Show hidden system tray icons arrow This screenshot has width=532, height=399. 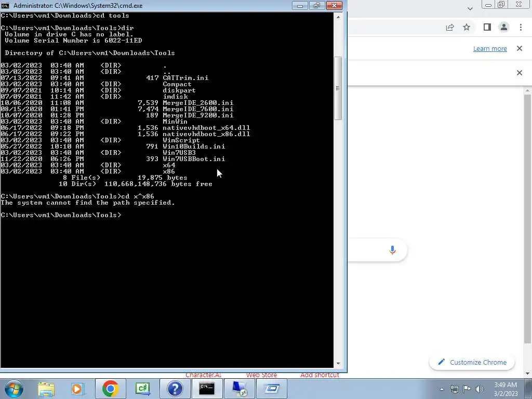click(442, 389)
